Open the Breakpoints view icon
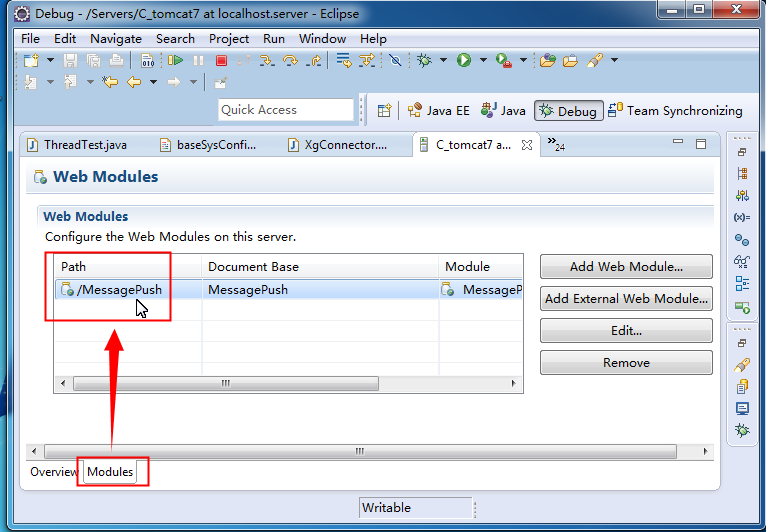 742,240
